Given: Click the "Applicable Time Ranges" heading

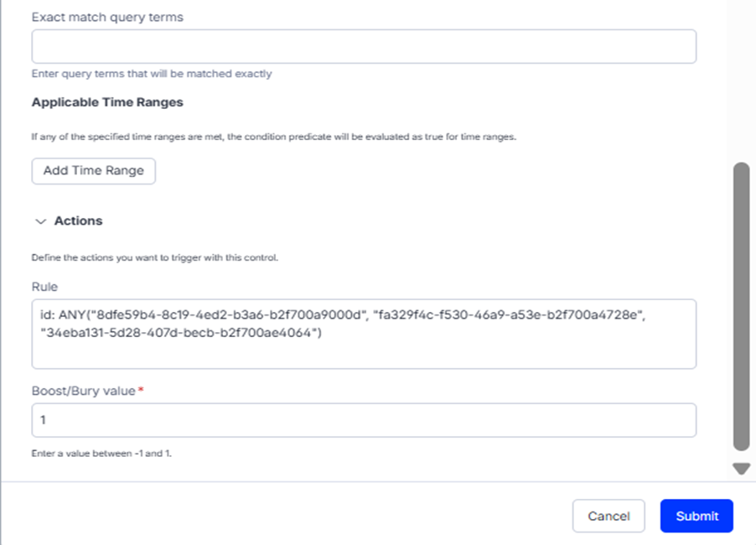Looking at the screenshot, I should click(107, 102).
